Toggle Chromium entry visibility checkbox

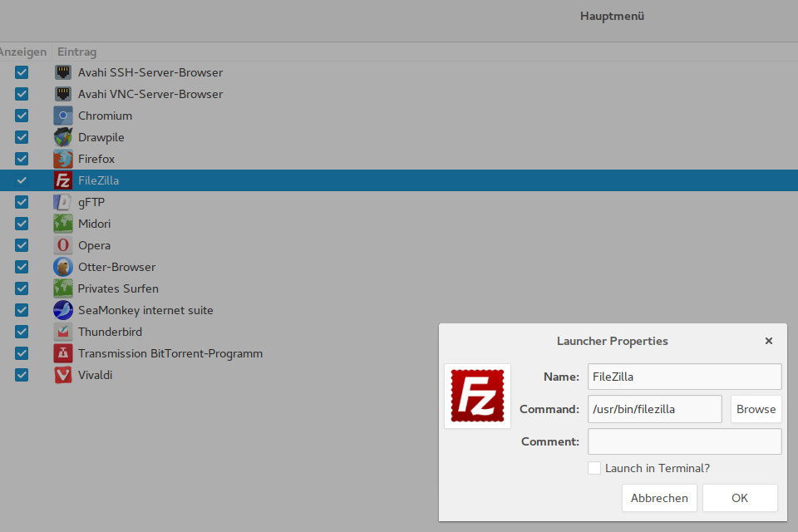coord(22,116)
